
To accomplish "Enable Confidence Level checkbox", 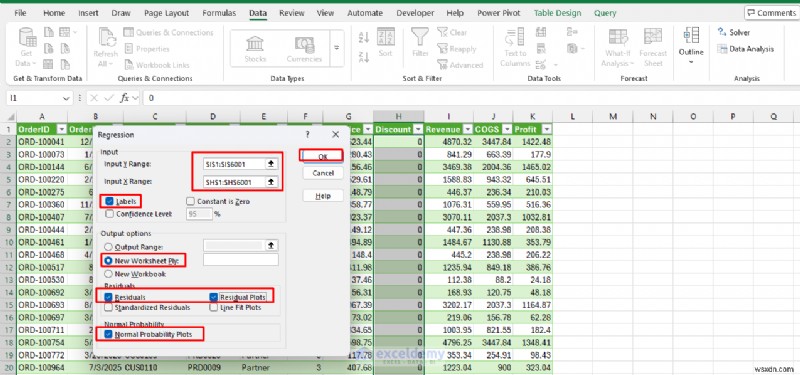I will (109, 214).
